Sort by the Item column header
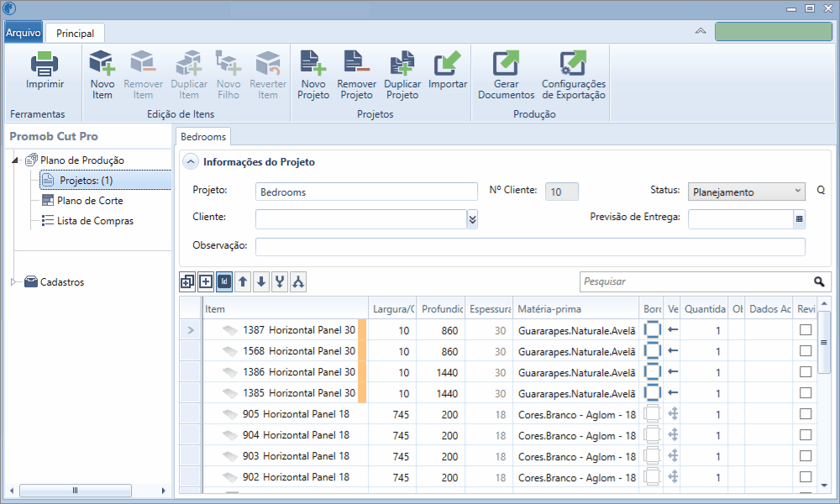 [x=285, y=308]
